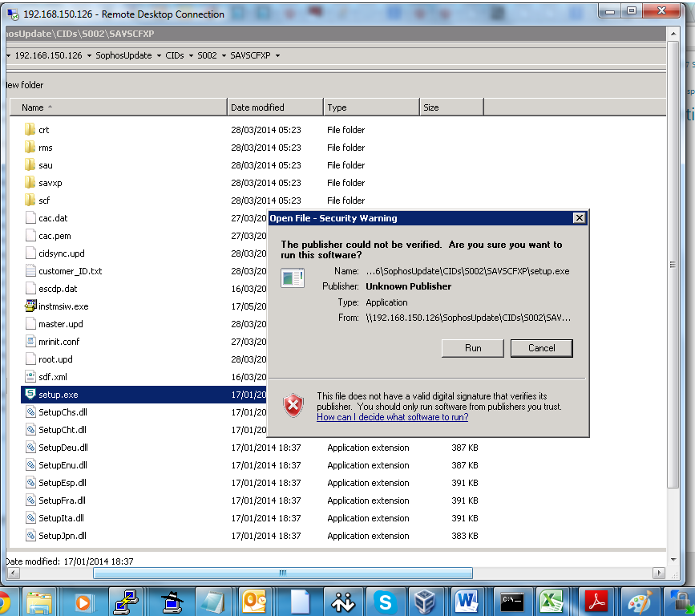Click the 192.168.150.126 breadcrumb segment
This screenshot has height=616, width=695.
[48, 55]
